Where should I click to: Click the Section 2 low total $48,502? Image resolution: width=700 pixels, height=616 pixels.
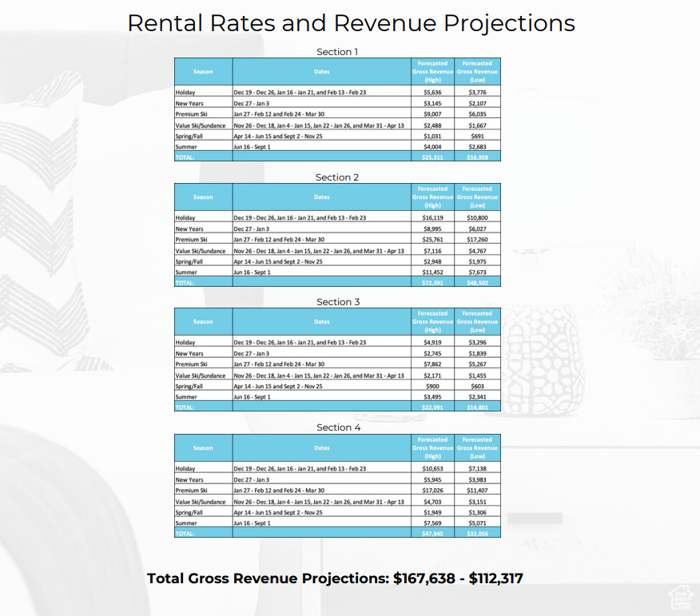477,283
